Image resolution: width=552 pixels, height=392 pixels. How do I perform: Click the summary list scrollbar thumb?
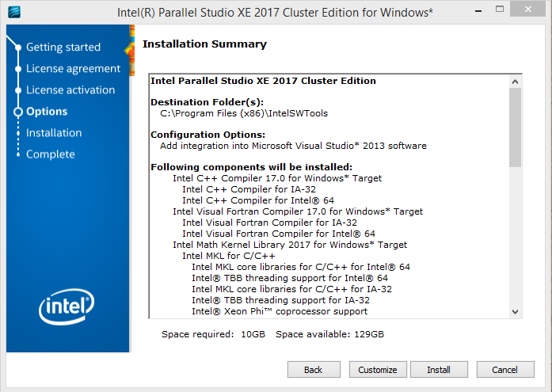coord(516,127)
